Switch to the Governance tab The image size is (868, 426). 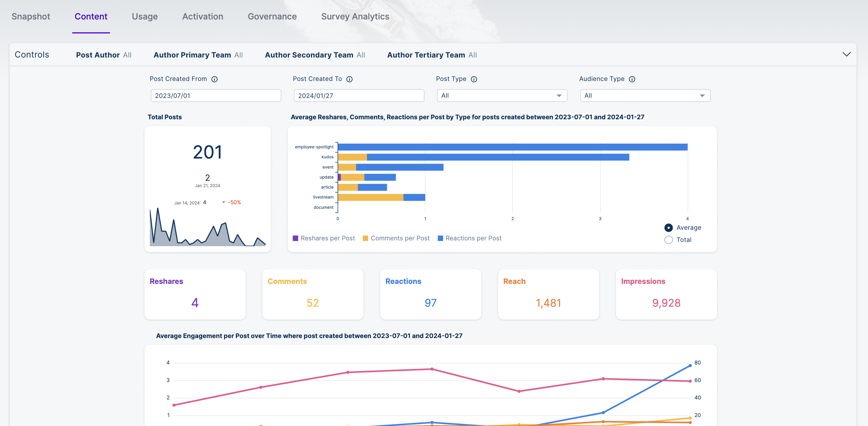272,16
